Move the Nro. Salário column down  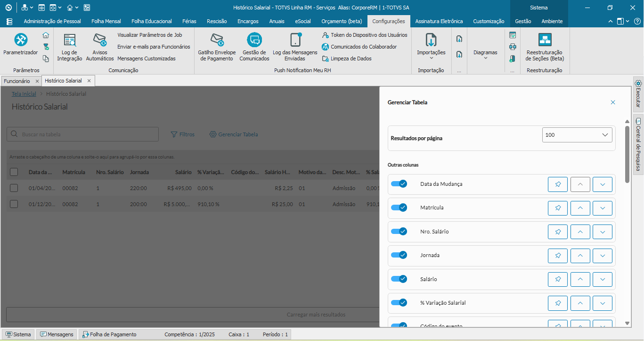tap(603, 232)
